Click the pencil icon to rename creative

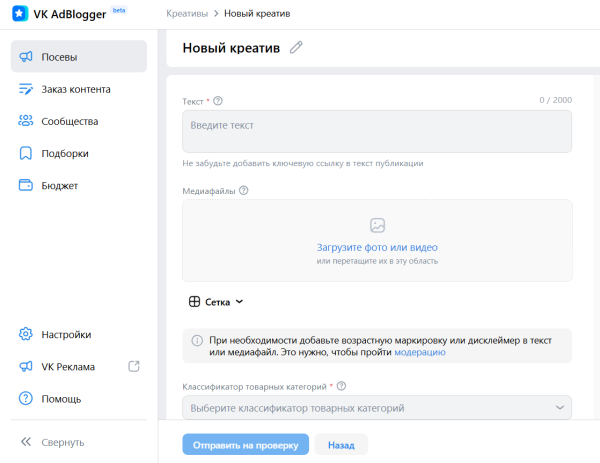tap(295, 48)
